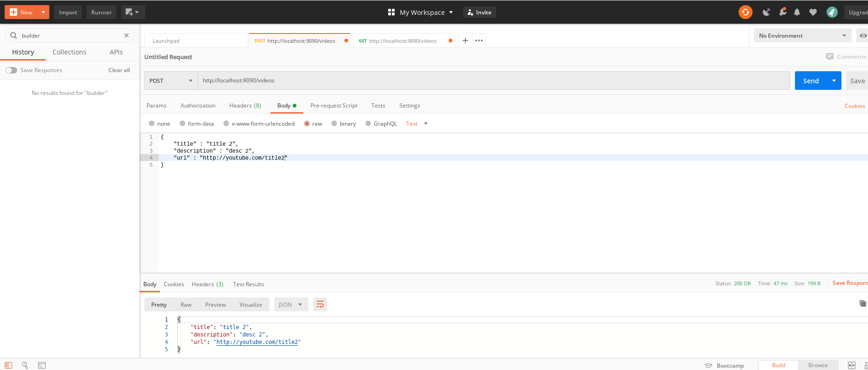Click the Import button
The height and width of the screenshot is (370, 868).
68,12
